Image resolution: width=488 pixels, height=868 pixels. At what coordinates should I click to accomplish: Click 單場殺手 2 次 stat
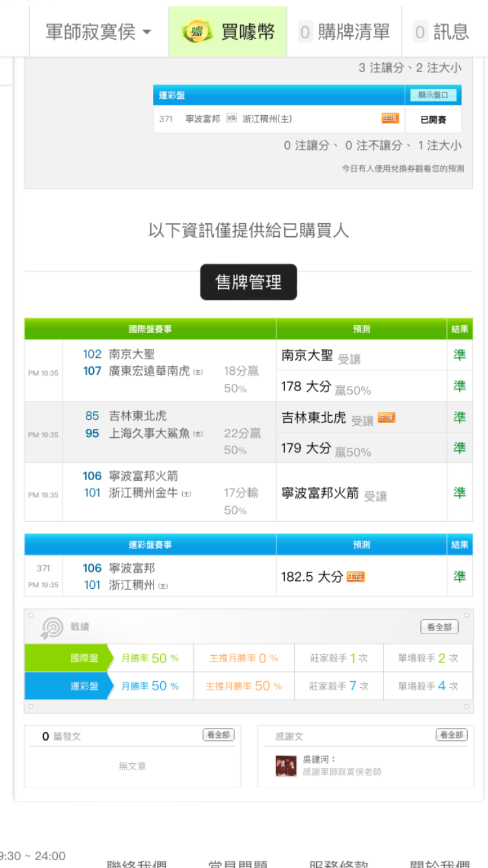click(x=428, y=658)
